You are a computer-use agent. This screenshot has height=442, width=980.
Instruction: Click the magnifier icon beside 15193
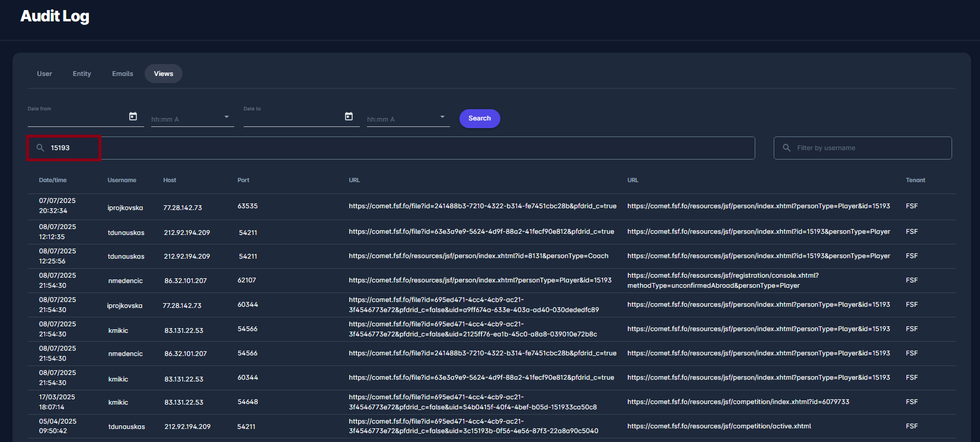[x=40, y=148]
